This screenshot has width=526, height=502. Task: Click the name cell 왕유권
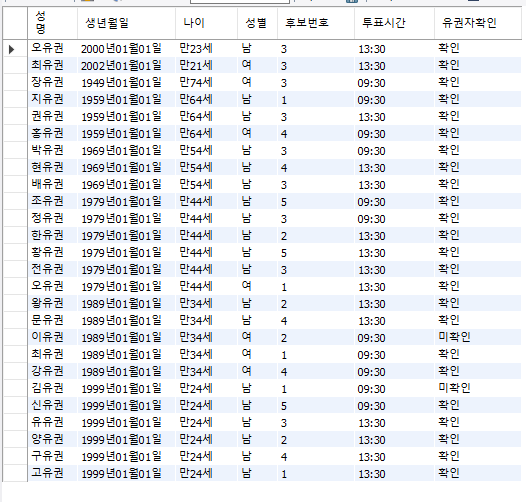[53, 304]
